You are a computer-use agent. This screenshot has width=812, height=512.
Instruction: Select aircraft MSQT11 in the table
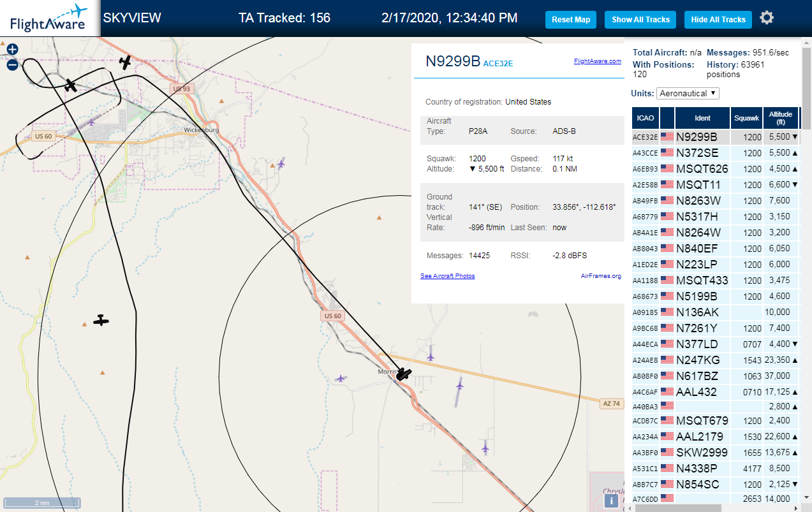point(715,184)
